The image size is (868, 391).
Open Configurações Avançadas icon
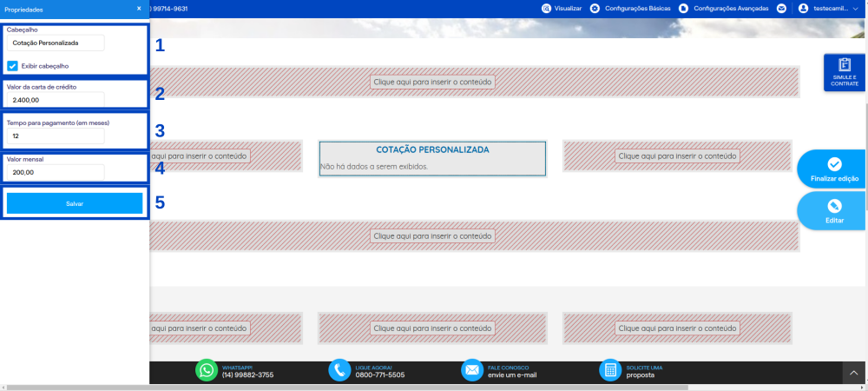(684, 9)
